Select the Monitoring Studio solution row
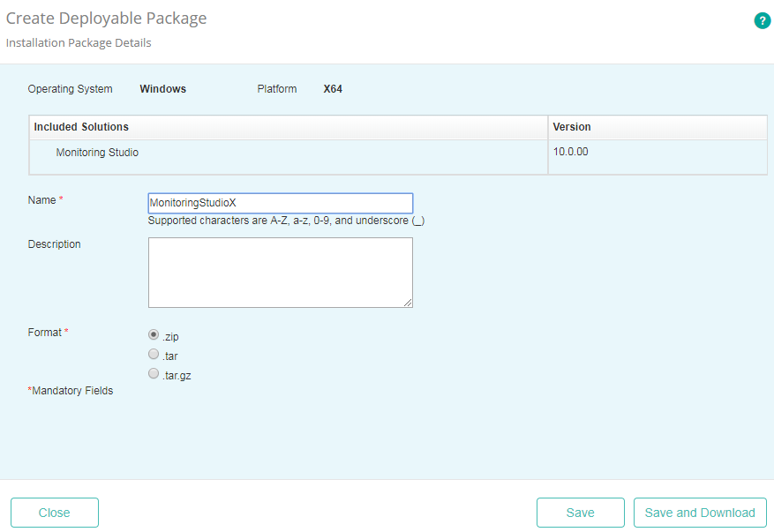The height and width of the screenshot is (532, 774). tap(97, 152)
